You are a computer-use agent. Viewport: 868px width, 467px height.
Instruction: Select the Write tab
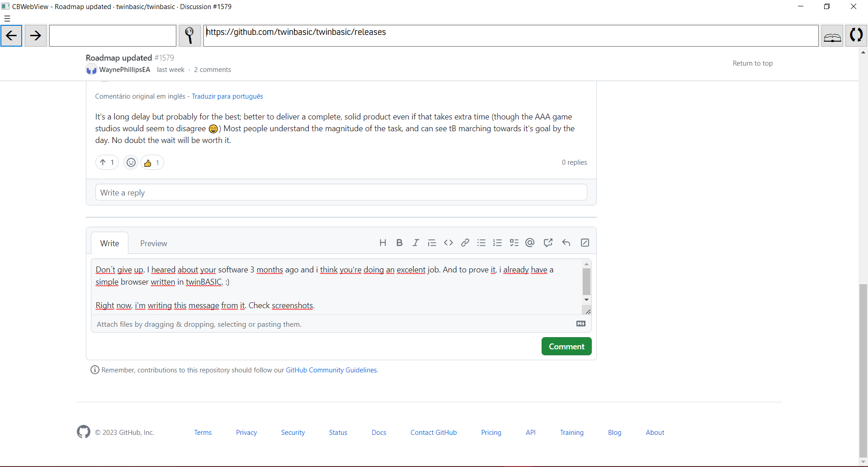coord(109,243)
